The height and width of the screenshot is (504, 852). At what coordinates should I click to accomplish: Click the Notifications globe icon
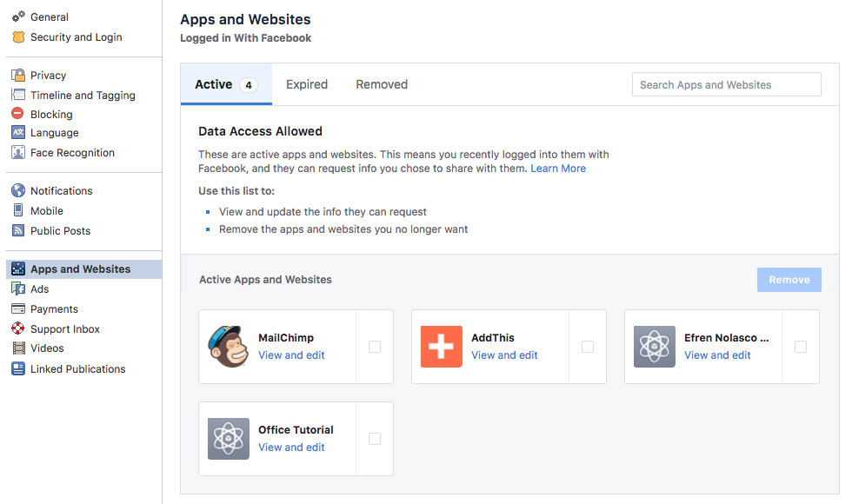(x=18, y=190)
